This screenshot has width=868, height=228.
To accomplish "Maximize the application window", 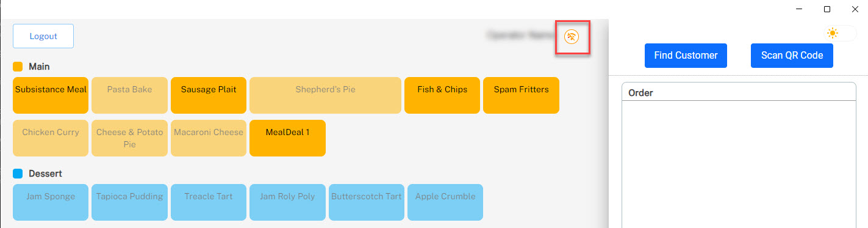I will pos(827,9).
